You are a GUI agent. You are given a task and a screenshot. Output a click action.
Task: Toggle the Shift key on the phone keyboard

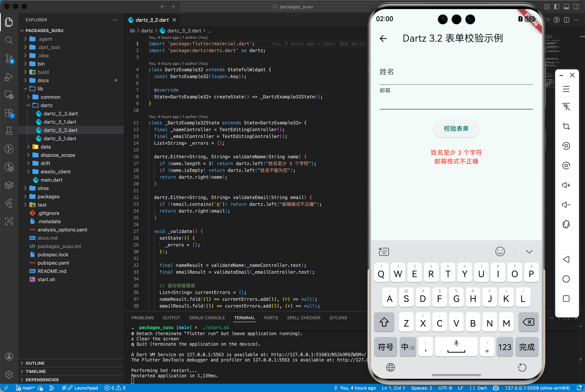pos(384,322)
